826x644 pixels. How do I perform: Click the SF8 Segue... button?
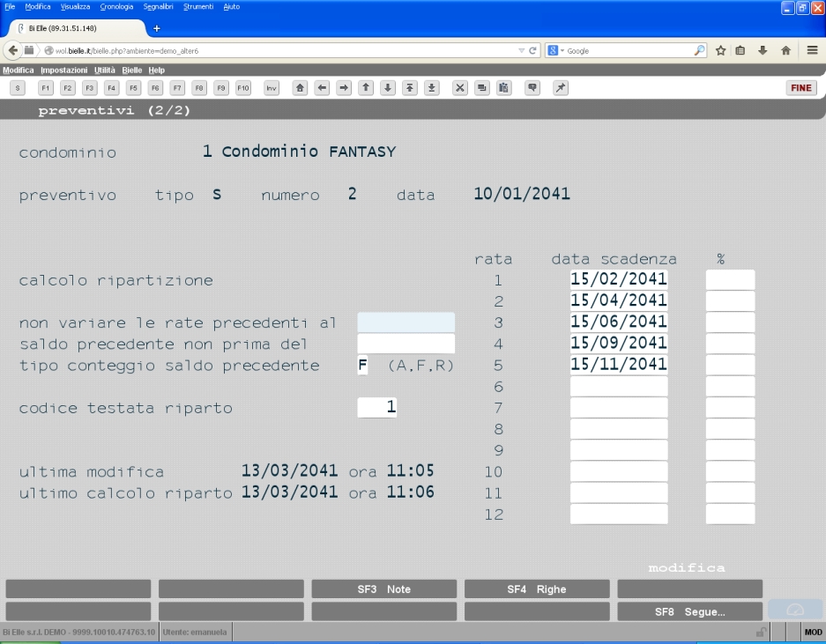point(689,612)
